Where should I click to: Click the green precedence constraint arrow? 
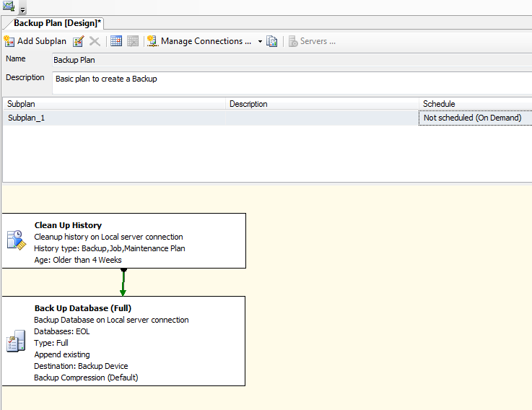pos(123,282)
